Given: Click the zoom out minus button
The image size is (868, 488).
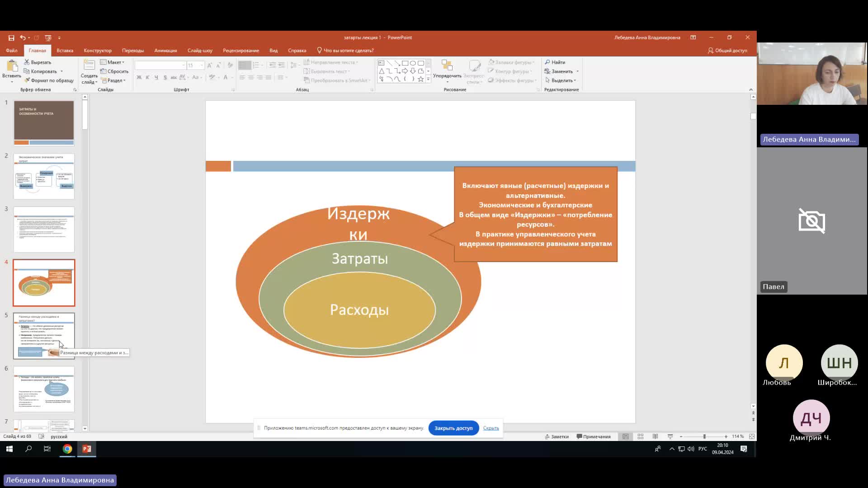Looking at the screenshot, I should click(681, 436).
